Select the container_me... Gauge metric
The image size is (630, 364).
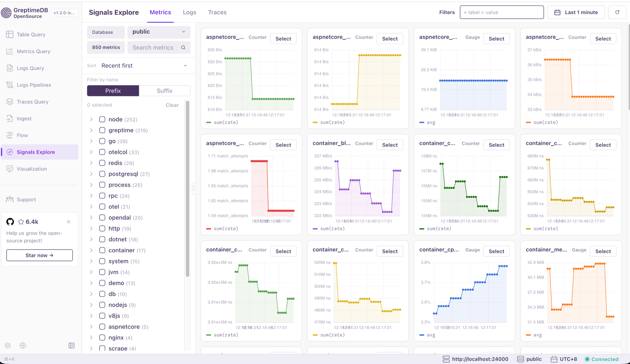click(x=603, y=251)
